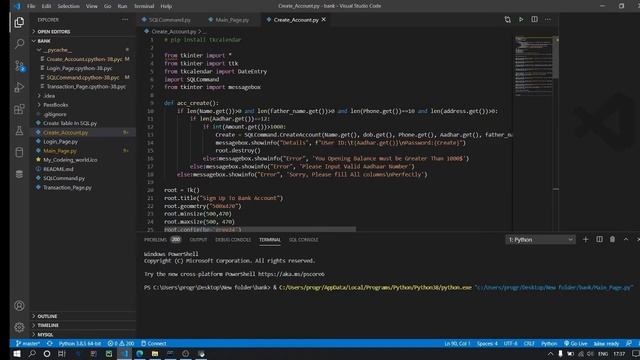Open the Testing flask icon view
640x360 pixels.
click(19, 131)
